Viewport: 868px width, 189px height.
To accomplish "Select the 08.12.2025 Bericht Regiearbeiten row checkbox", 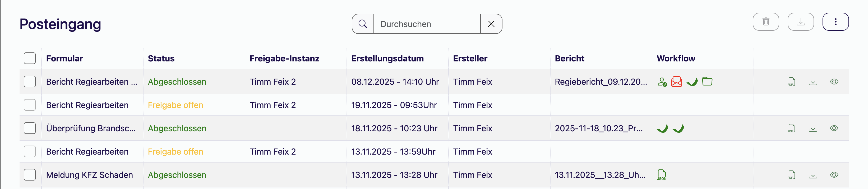I will click(x=30, y=82).
